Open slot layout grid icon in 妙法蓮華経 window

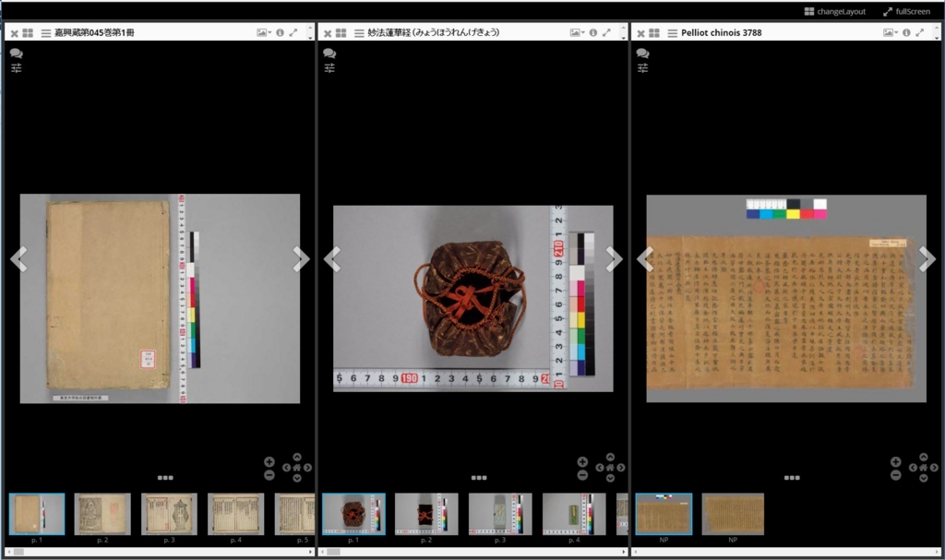tap(341, 33)
